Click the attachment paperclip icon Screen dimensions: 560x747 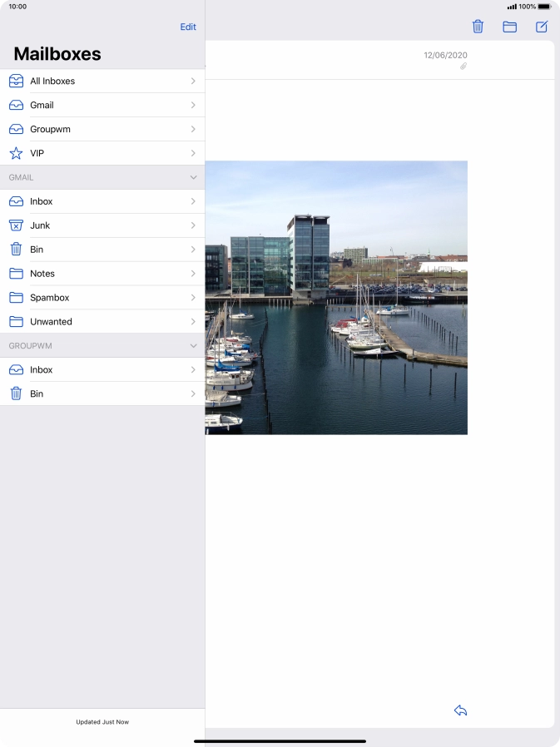pos(463,67)
